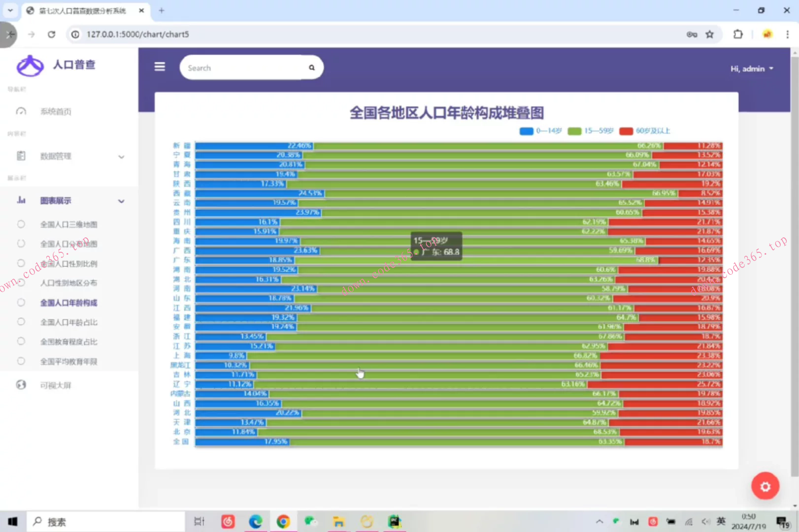This screenshot has height=532, width=799.
Task: Click the chart title 全国各地区人口年龄构成堆叠图
Action: 447,113
